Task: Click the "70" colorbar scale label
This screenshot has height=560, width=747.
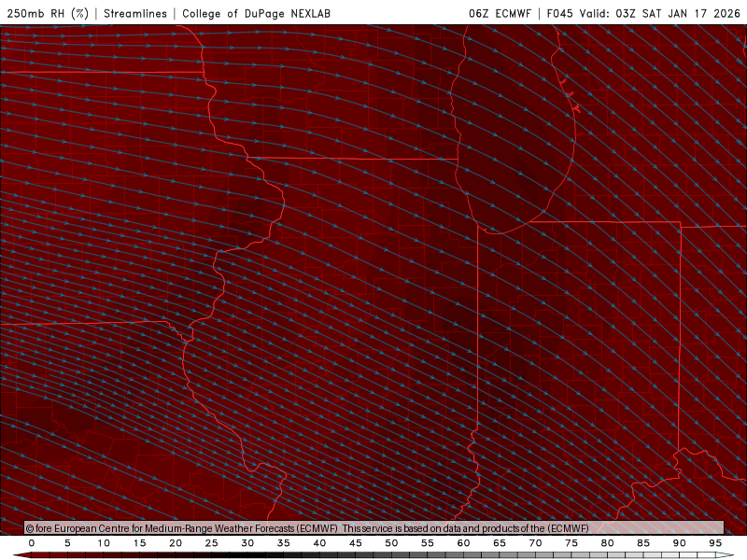Action: pyautogui.click(x=535, y=543)
